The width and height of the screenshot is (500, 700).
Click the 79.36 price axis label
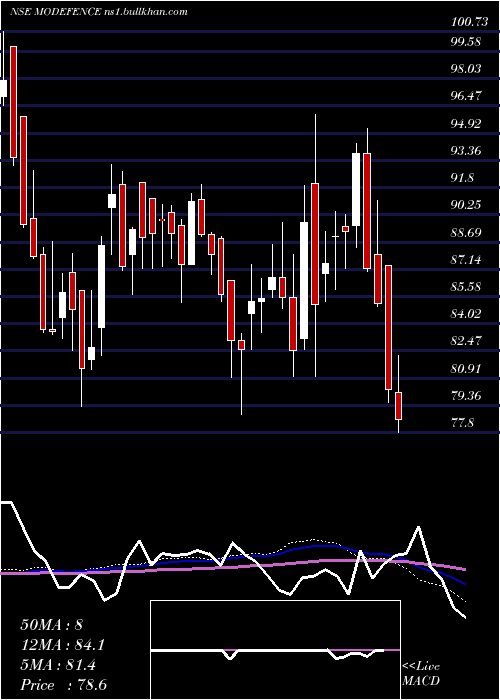click(467, 396)
